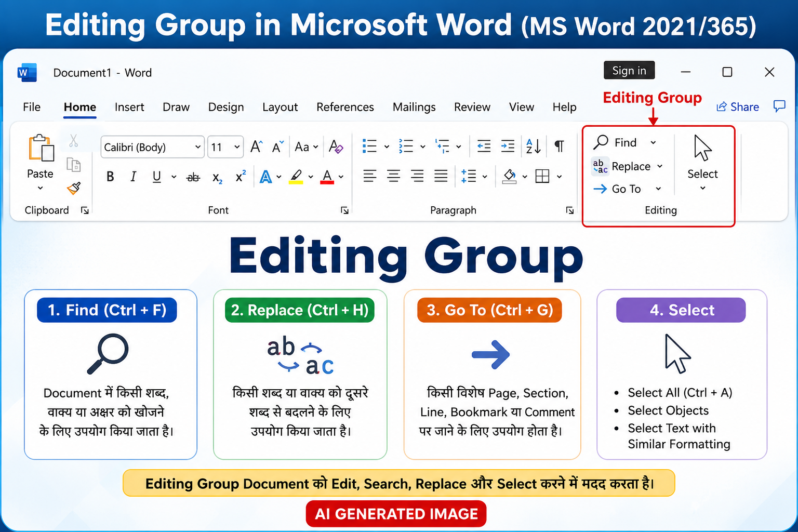Click the Bullets list icon

369,147
